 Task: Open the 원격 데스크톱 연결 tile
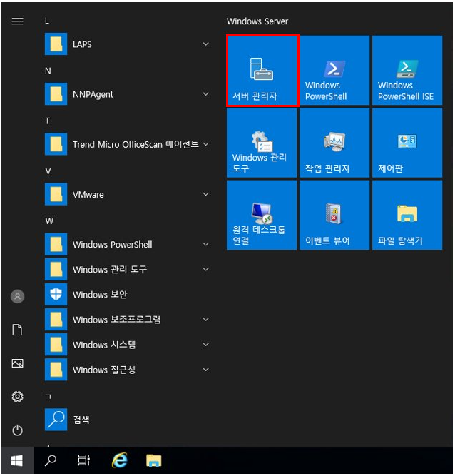click(262, 216)
